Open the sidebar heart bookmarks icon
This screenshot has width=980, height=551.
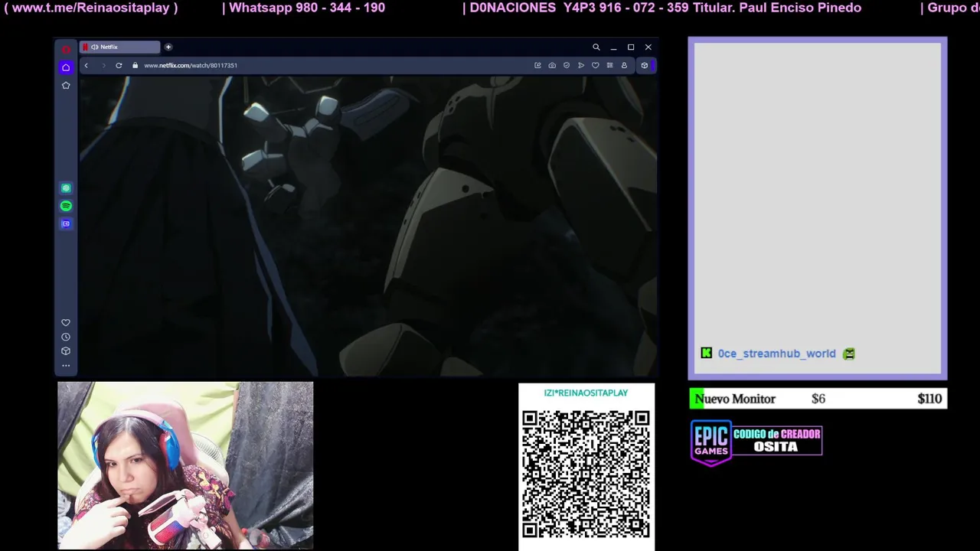[66, 323]
